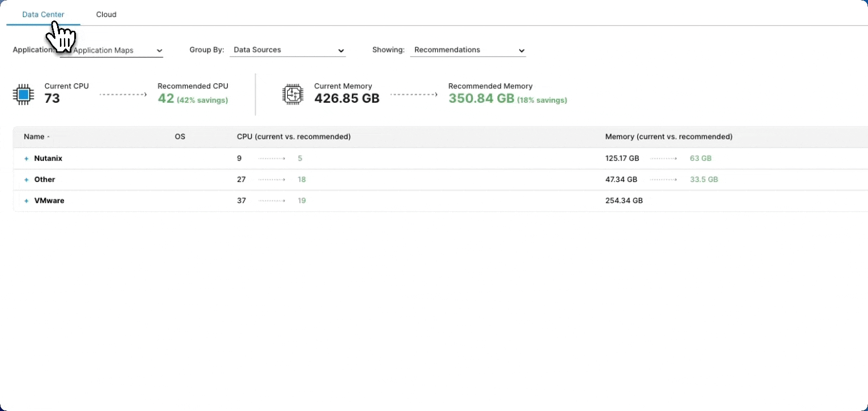868x411 pixels.
Task: Switch to the Cloud tab
Action: 106,14
